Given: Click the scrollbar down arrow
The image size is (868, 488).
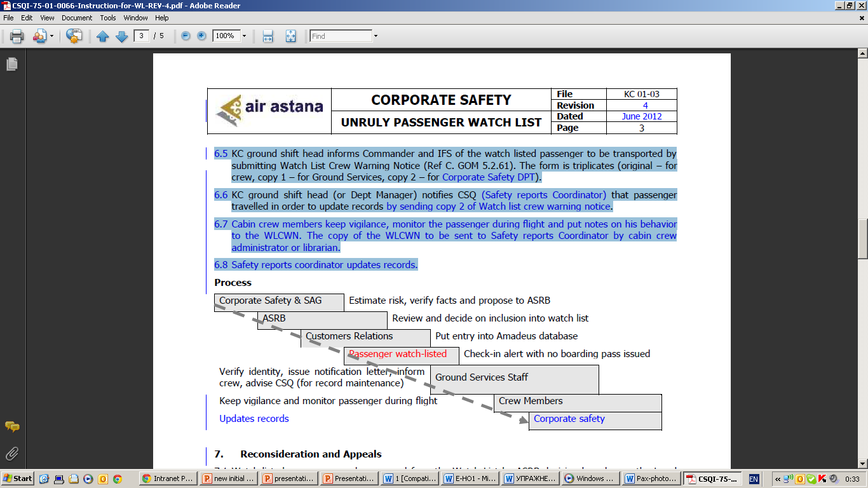Looking at the screenshot, I should [x=863, y=464].
